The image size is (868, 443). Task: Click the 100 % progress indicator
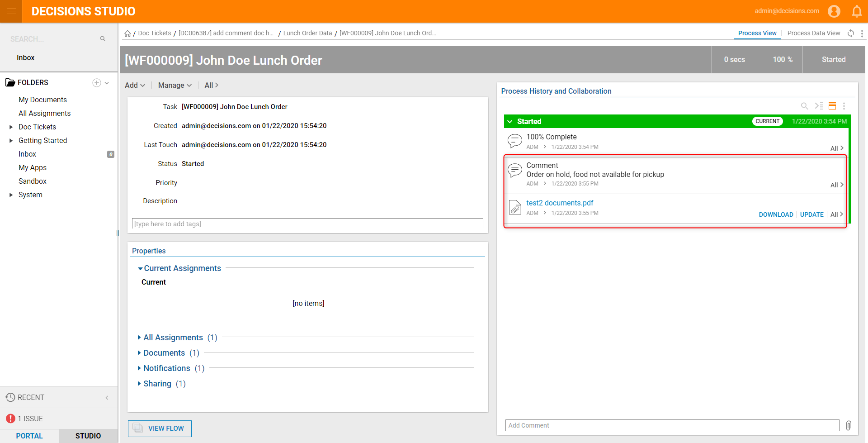(x=782, y=60)
